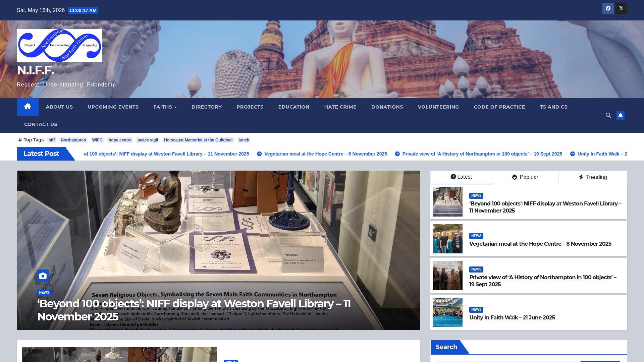Select the peace vigil tag
The height and width of the screenshot is (362, 644).
[x=148, y=140]
